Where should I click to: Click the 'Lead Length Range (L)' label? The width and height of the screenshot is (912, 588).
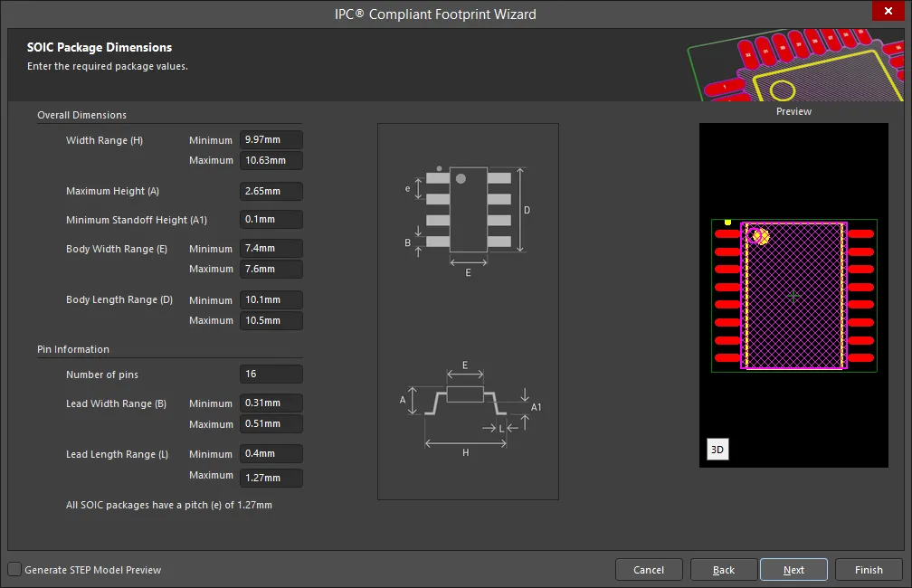117,454
